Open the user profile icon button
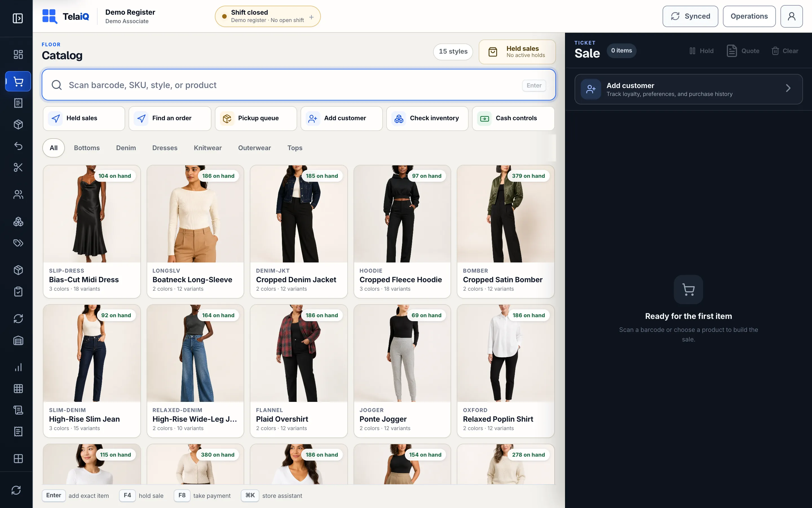Image resolution: width=812 pixels, height=508 pixels. [x=791, y=16]
